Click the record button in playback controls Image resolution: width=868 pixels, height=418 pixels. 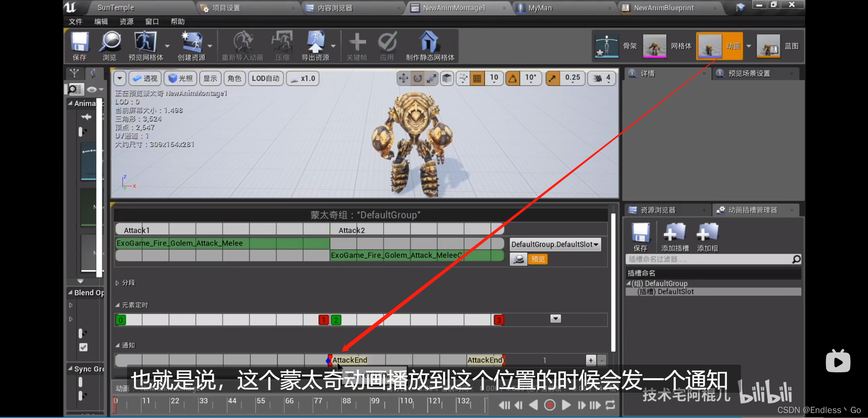tap(550, 405)
